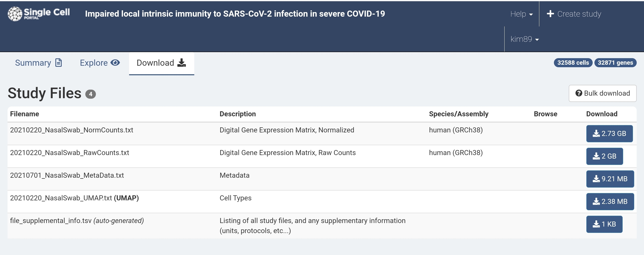Expand the kim89 user menu
This screenshot has width=644, height=255.
[524, 39]
